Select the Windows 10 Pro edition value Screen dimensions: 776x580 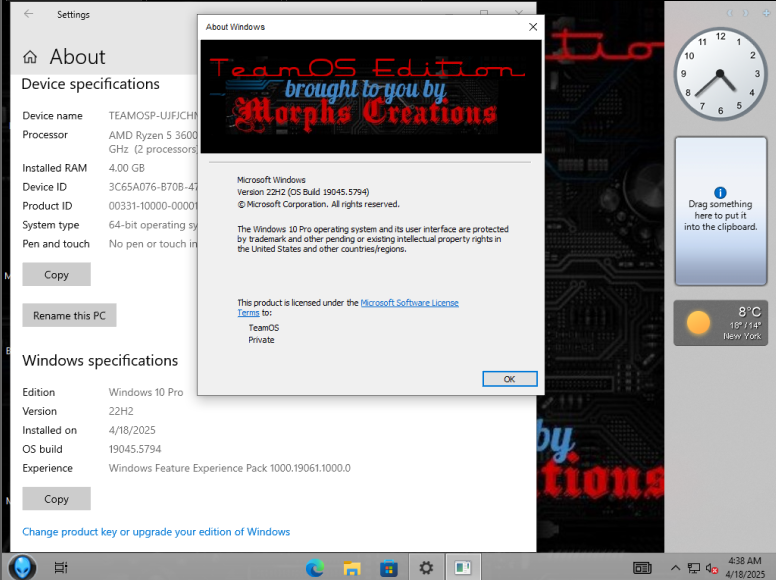[146, 392]
